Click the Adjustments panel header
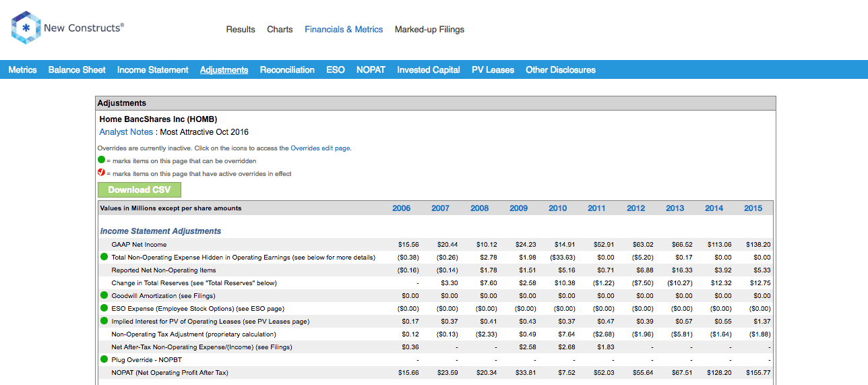The height and width of the screenshot is (385, 868). click(435, 103)
